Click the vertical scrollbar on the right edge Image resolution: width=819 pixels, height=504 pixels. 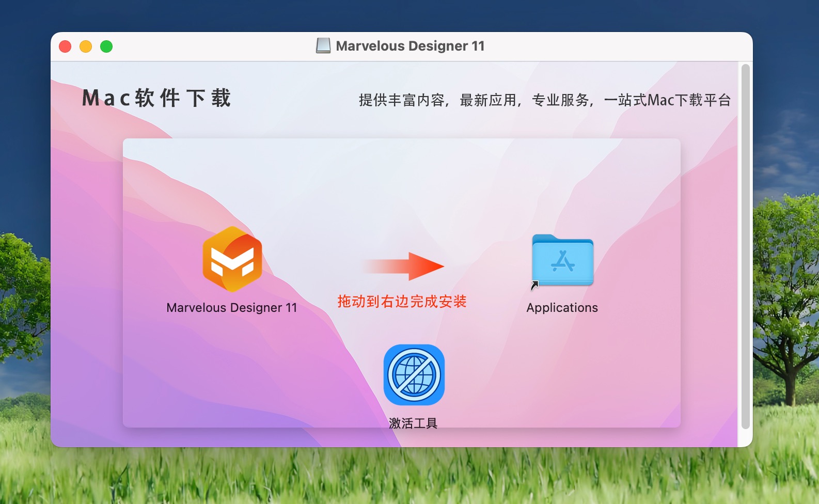(x=745, y=247)
